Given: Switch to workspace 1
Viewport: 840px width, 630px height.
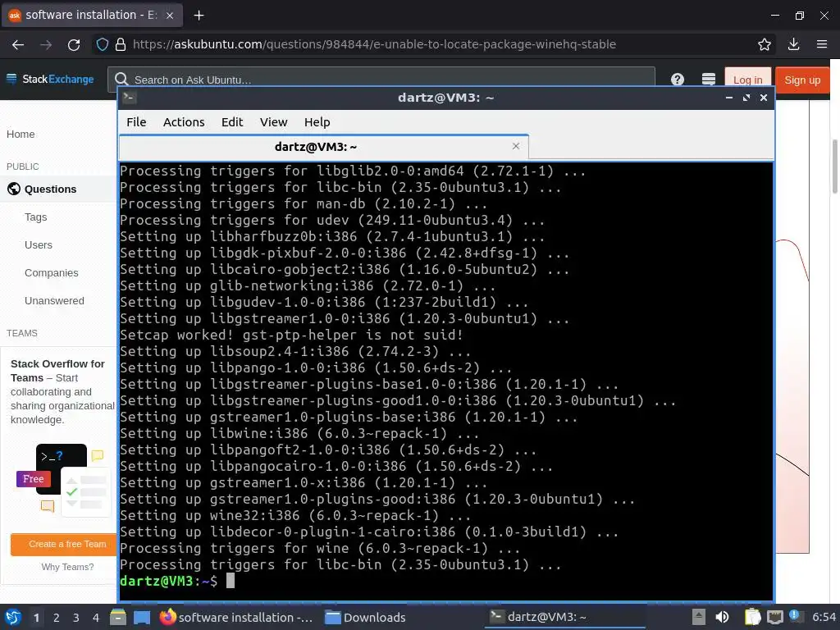Looking at the screenshot, I should 36,618.
